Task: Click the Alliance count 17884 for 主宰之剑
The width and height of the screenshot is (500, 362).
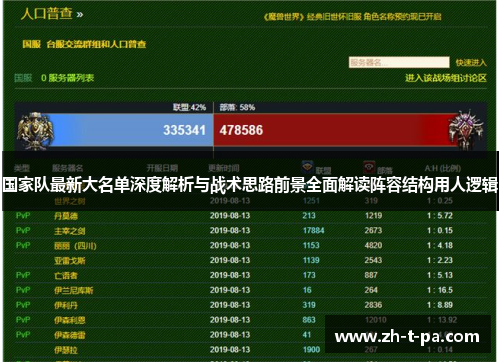Action: click(313, 231)
